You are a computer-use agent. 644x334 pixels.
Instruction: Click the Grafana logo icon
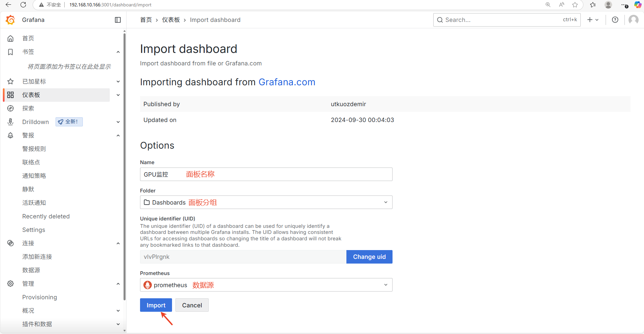tap(10, 20)
